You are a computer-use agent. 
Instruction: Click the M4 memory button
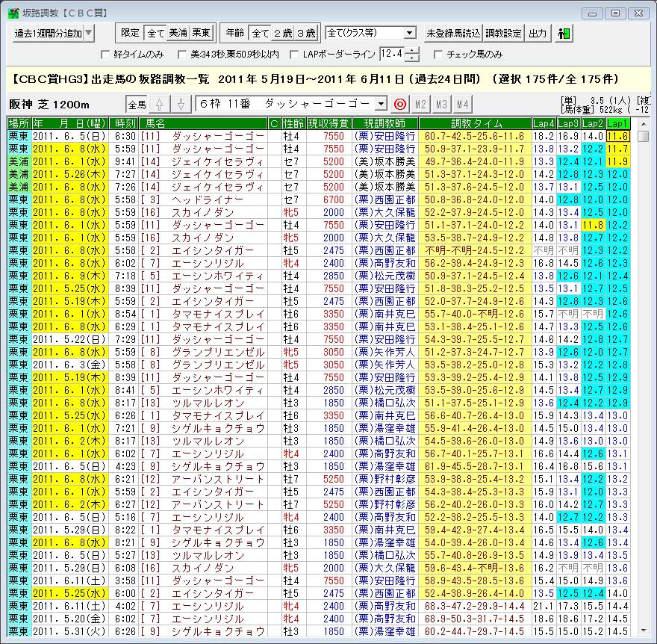(463, 104)
